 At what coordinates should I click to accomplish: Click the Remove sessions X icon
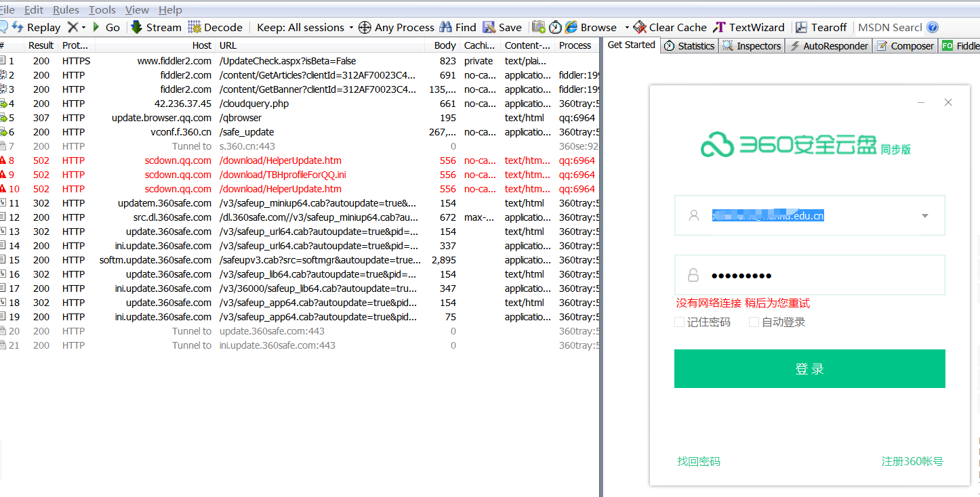[x=73, y=27]
